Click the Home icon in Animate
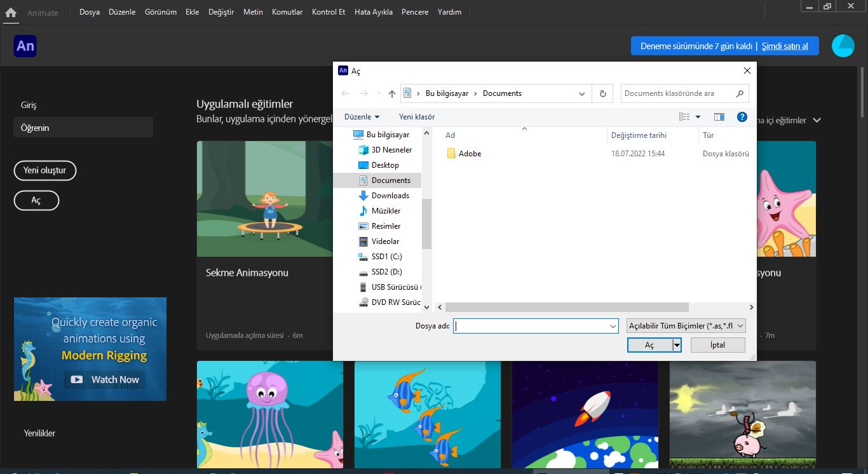The width and height of the screenshot is (868, 474). click(11, 12)
